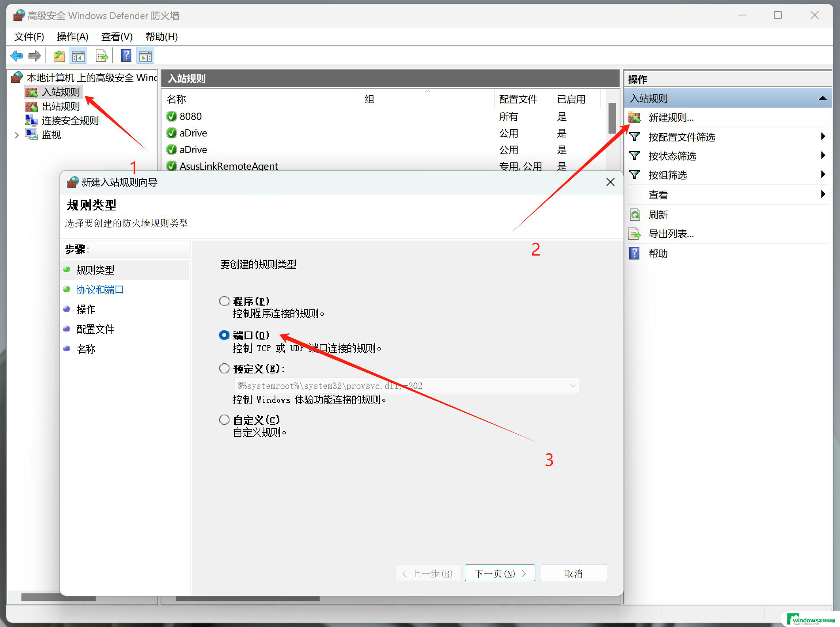
Task: Select the Port (端口) radio button
Action: tap(224, 335)
